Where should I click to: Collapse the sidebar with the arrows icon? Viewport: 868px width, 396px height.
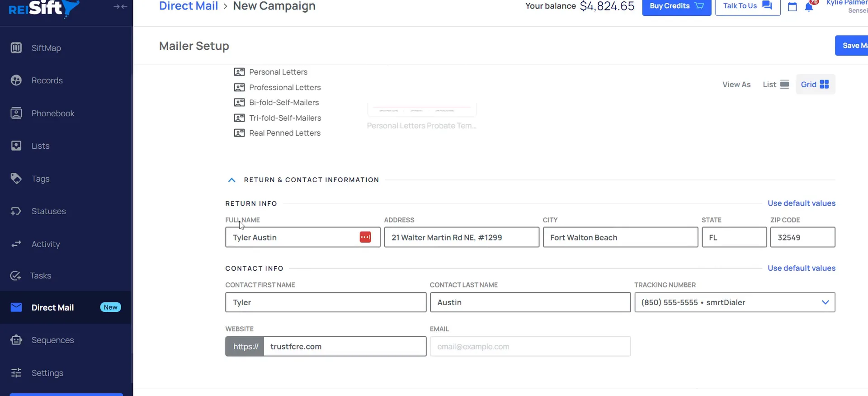pyautogui.click(x=120, y=7)
